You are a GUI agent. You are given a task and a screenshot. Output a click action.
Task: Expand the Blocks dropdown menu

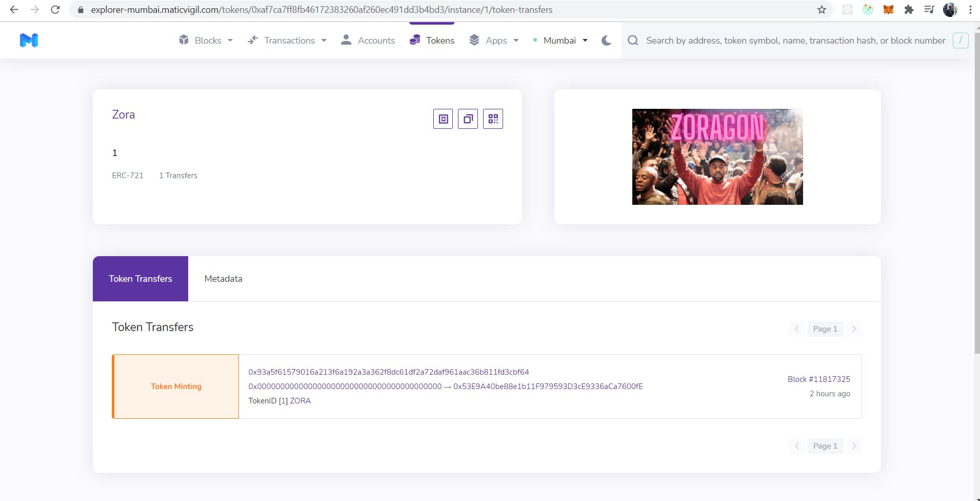click(206, 41)
